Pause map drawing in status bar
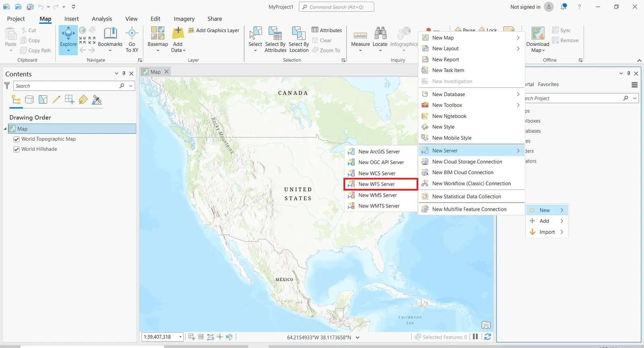 click(475, 337)
